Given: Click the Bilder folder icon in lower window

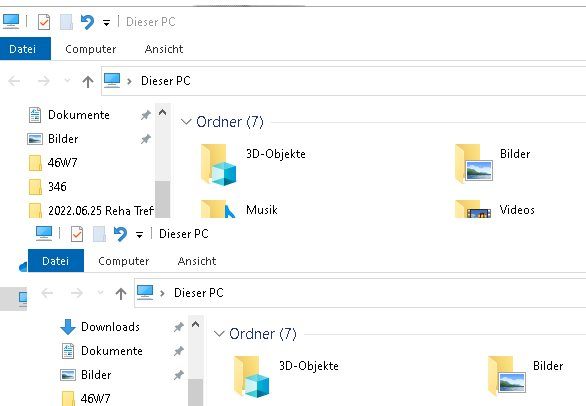Looking at the screenshot, I should [507, 376].
